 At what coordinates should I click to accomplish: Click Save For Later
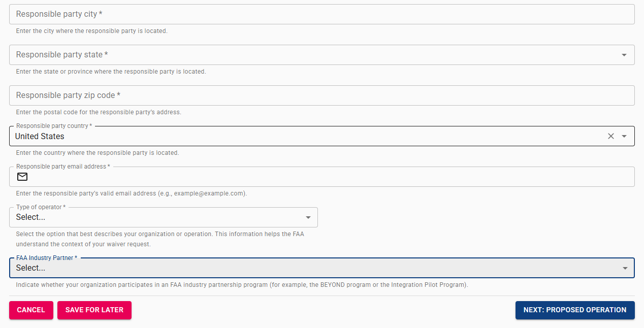point(94,310)
